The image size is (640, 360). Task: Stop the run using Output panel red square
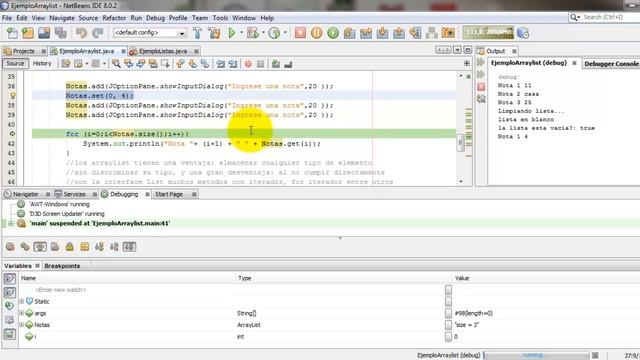[x=481, y=87]
